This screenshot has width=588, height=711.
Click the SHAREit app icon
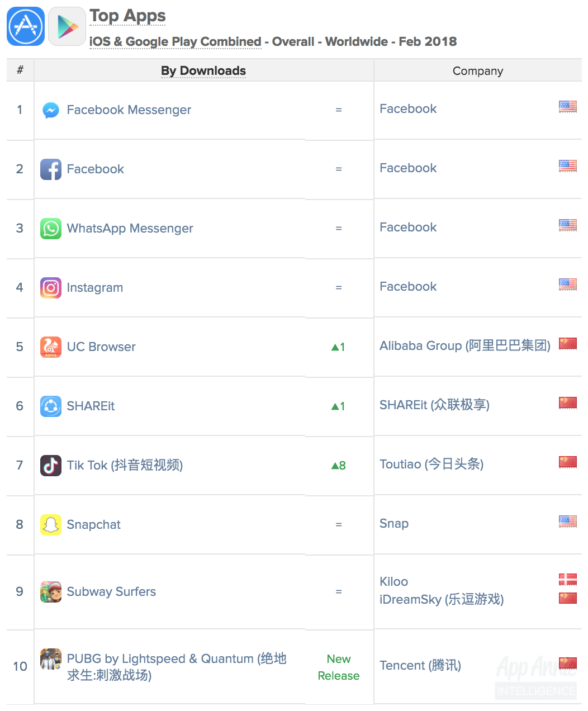click(51, 406)
